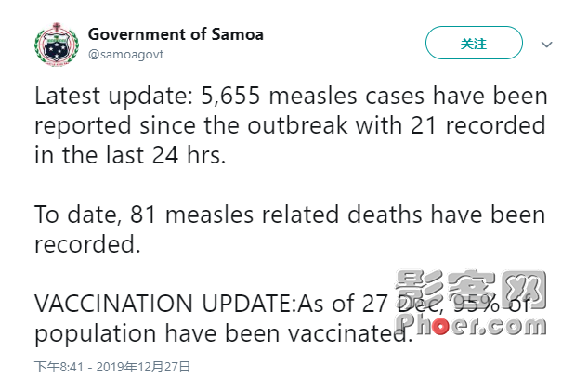Click the word 'measles' in the first line

(313, 96)
